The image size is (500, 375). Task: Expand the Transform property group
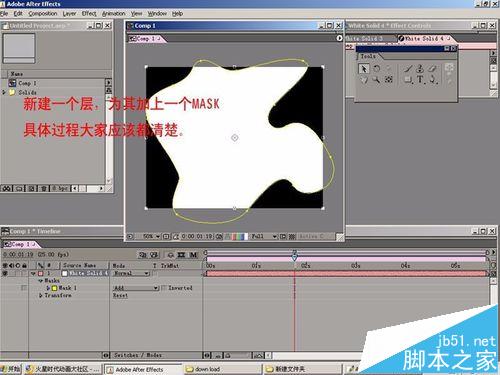(41, 295)
